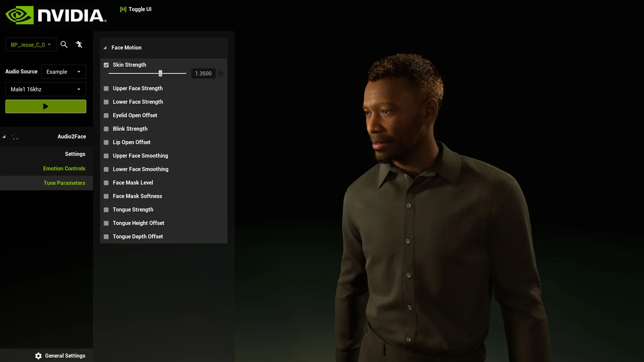Viewport: 644px width, 362px height.
Task: Click the search magnifier icon next to BP_Jesse_C_0
Action: pyautogui.click(x=64, y=44)
